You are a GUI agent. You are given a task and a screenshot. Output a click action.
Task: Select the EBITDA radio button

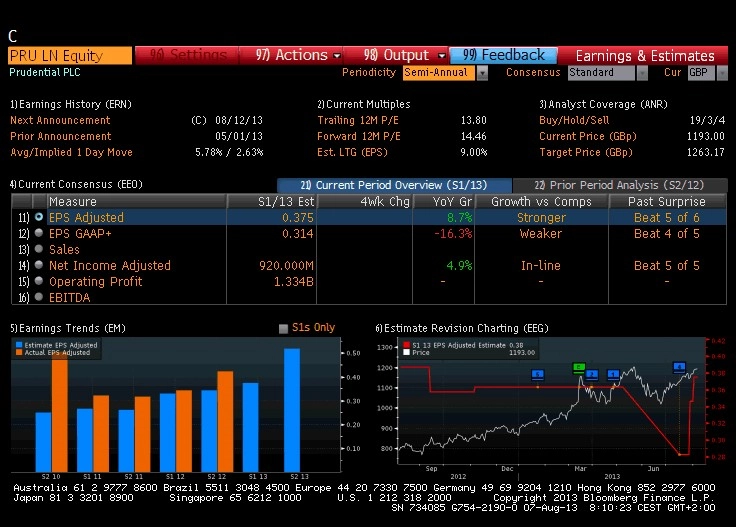[39, 297]
